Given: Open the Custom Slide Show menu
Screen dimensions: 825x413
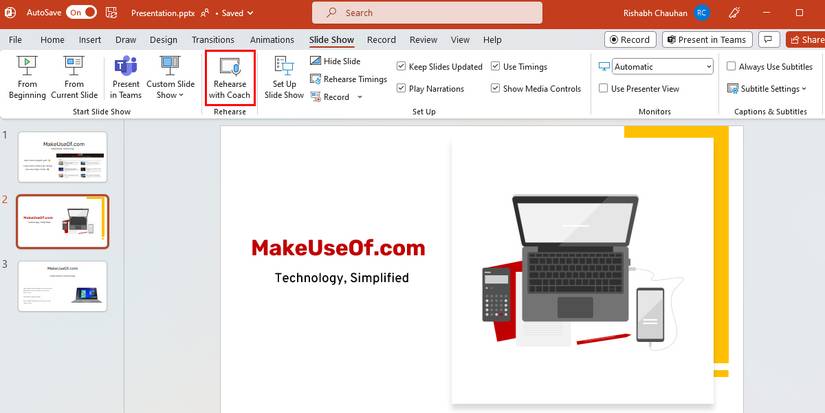Looking at the screenshot, I should 170,78.
